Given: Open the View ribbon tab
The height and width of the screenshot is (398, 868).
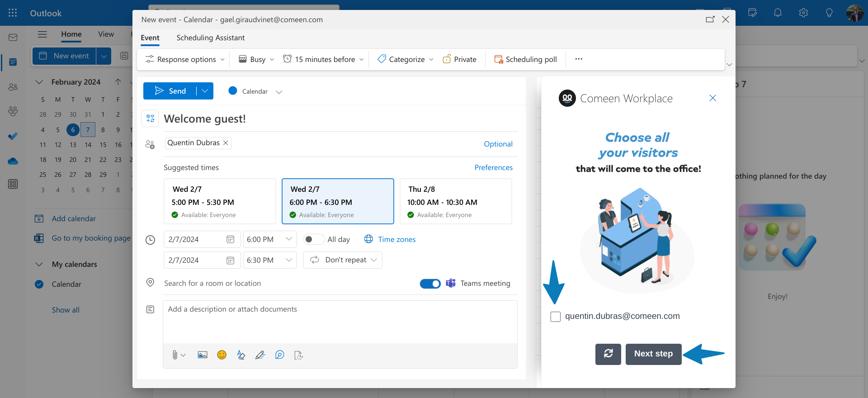Looking at the screenshot, I should (x=106, y=34).
